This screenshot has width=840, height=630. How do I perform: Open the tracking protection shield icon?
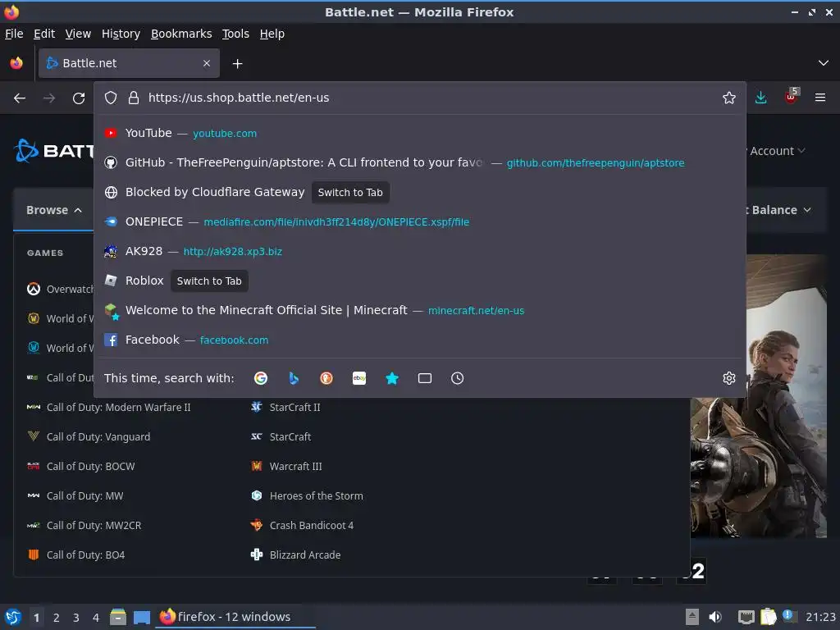[x=111, y=98]
